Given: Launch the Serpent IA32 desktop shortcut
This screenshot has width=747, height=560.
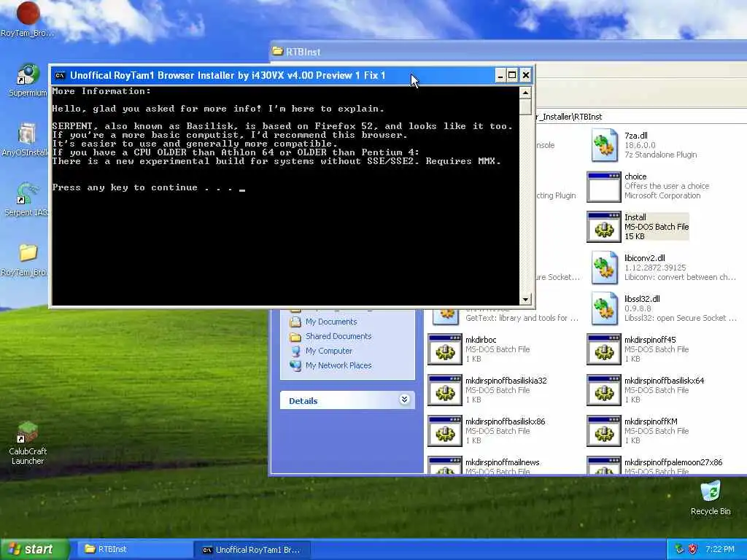Looking at the screenshot, I should [x=28, y=194].
